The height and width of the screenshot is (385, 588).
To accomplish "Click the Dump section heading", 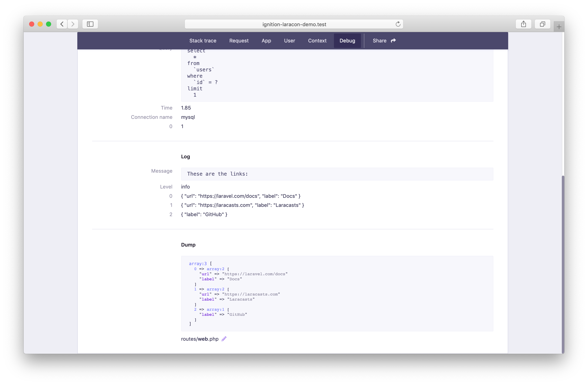I will (188, 245).
